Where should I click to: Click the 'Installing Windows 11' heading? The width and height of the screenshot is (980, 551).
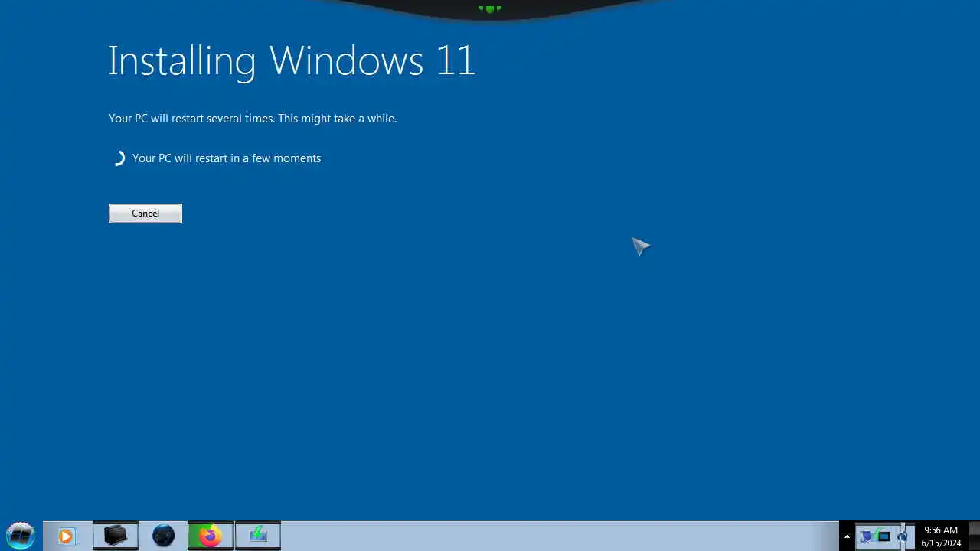(292, 61)
